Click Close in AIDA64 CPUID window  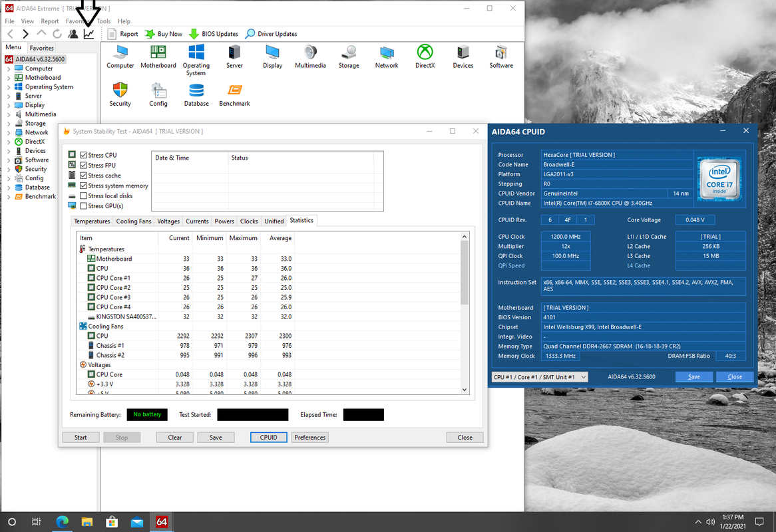pos(735,377)
